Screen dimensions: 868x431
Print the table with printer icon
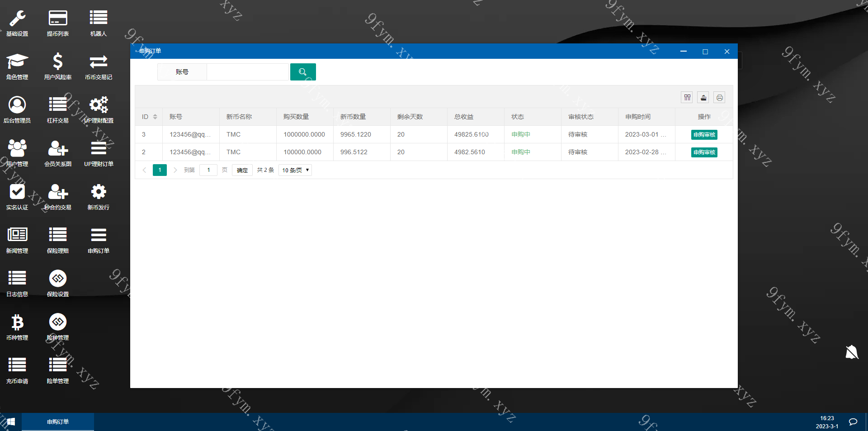tap(720, 97)
